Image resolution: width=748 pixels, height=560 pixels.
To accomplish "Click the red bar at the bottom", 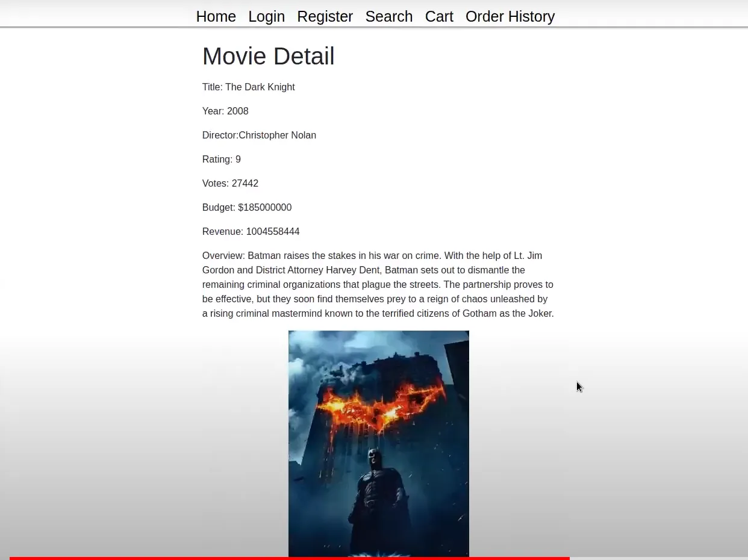I will click(289, 559).
